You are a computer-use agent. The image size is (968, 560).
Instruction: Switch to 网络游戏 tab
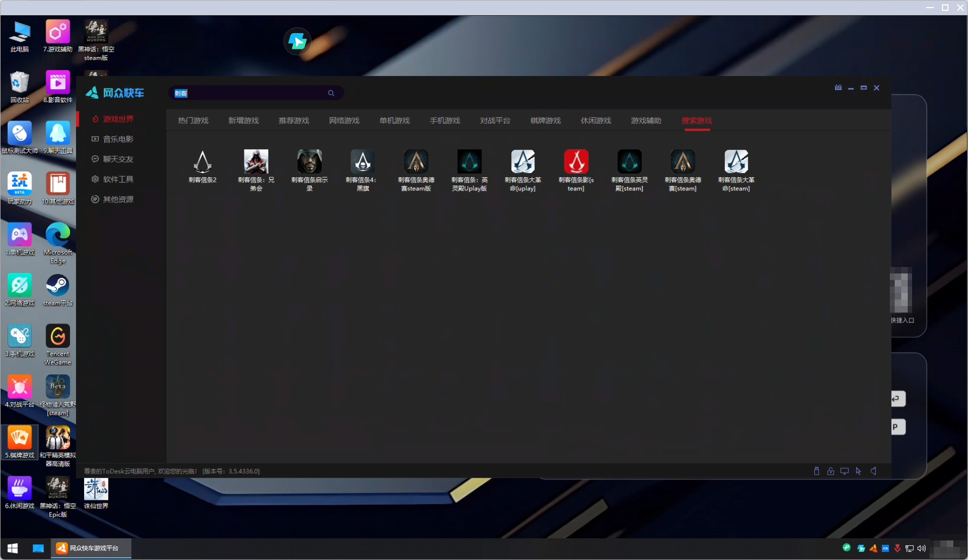pos(344,120)
